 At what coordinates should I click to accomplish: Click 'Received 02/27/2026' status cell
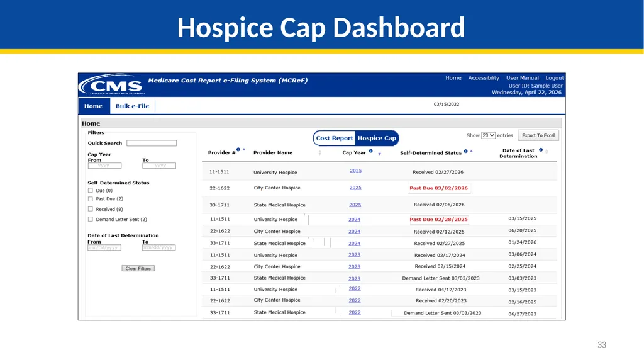(438, 173)
